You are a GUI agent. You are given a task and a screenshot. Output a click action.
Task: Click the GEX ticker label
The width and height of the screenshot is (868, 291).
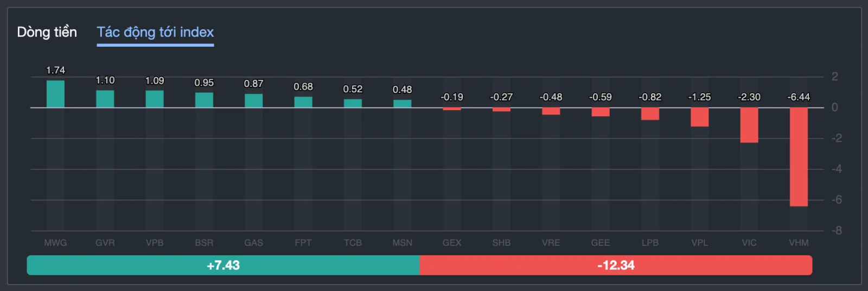[452, 243]
